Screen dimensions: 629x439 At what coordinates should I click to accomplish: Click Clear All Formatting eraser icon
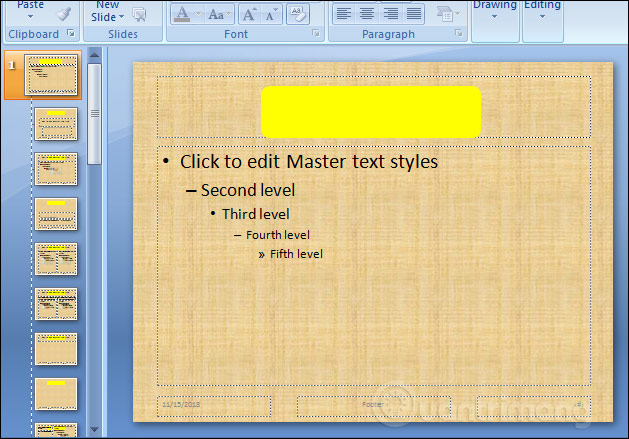click(x=298, y=14)
